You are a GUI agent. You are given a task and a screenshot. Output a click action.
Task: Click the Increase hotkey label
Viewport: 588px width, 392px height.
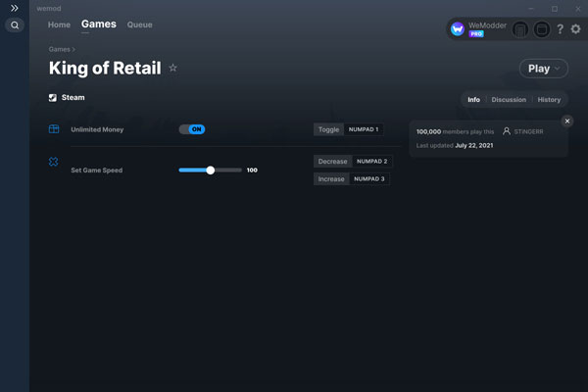331,179
